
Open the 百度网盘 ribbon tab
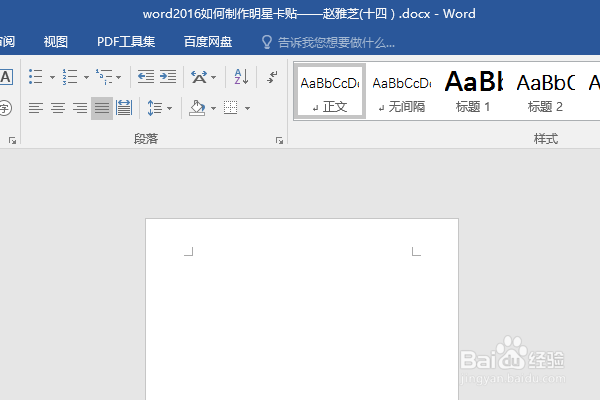tap(208, 42)
